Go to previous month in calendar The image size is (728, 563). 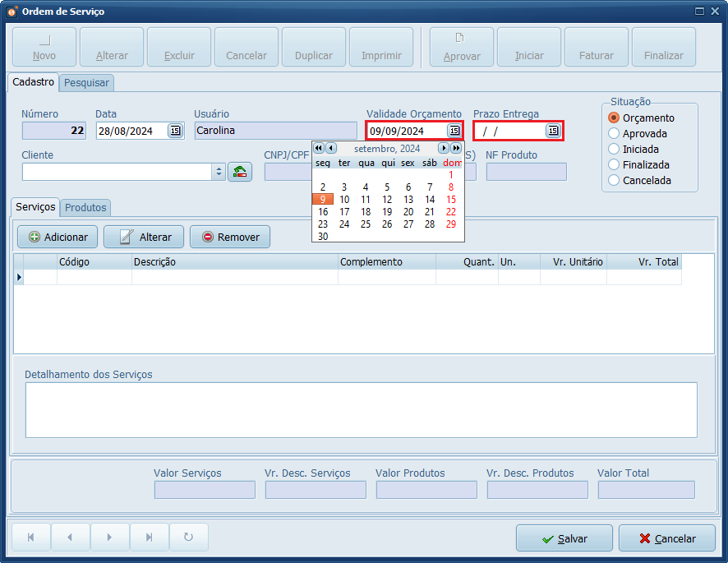pos(331,149)
